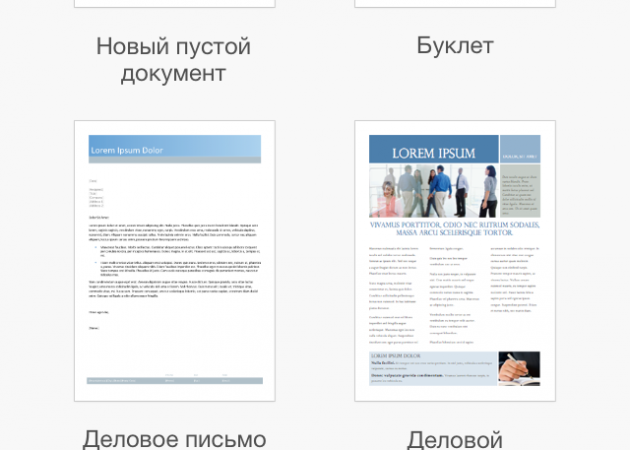The image size is (630, 450).
Task: Click the Новый пустой документ label
Action: click(174, 60)
